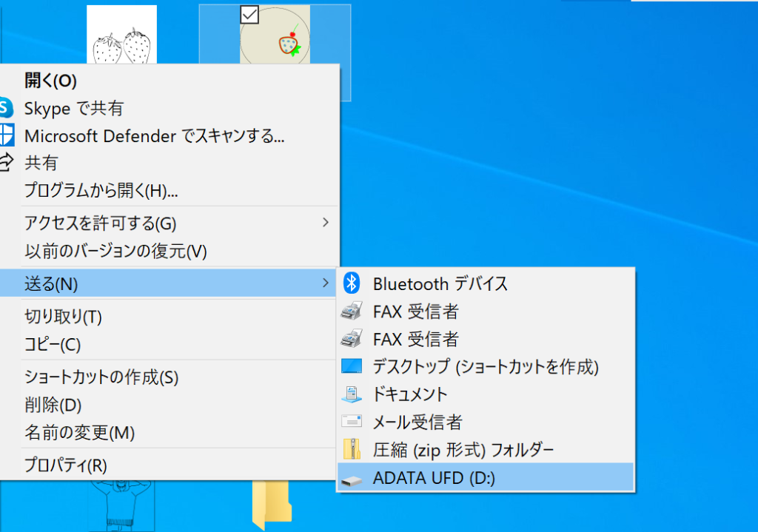
Task: Click the Bluetooth デバイス icon
Action: click(352, 283)
